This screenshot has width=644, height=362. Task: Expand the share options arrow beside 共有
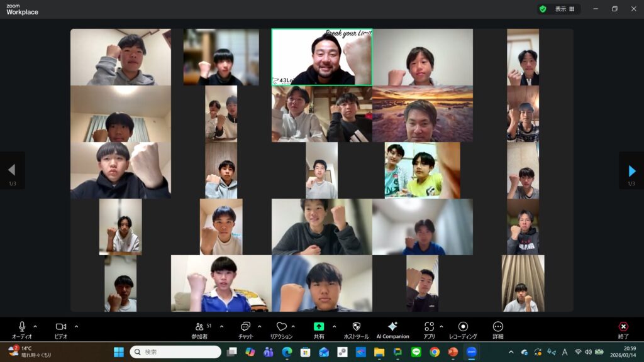[334, 326]
